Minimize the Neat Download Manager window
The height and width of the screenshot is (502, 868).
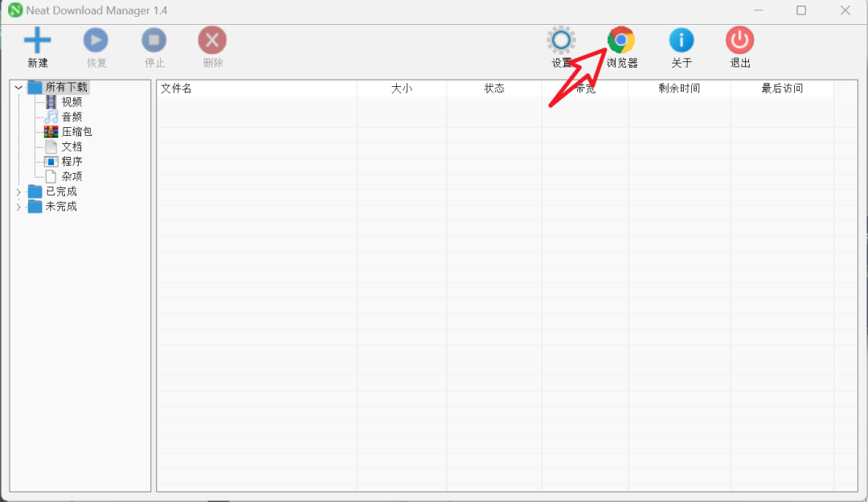tap(759, 10)
